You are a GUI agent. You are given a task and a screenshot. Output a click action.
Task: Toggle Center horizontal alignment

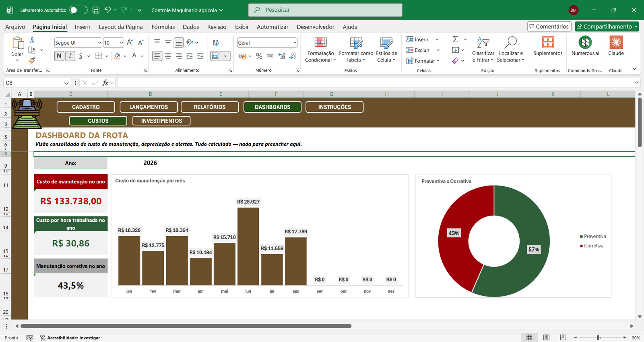[x=168, y=56]
